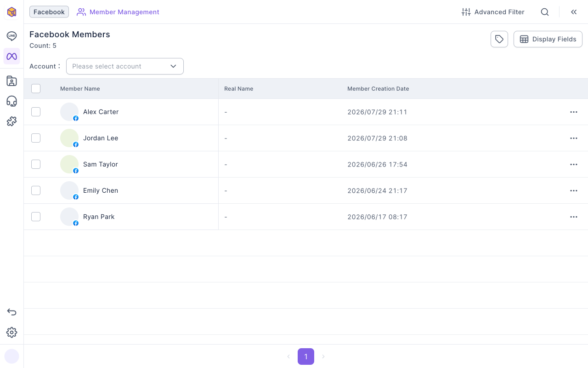The width and height of the screenshot is (588, 368).
Task: Click the previous page arrow
Action: pyautogui.click(x=288, y=356)
